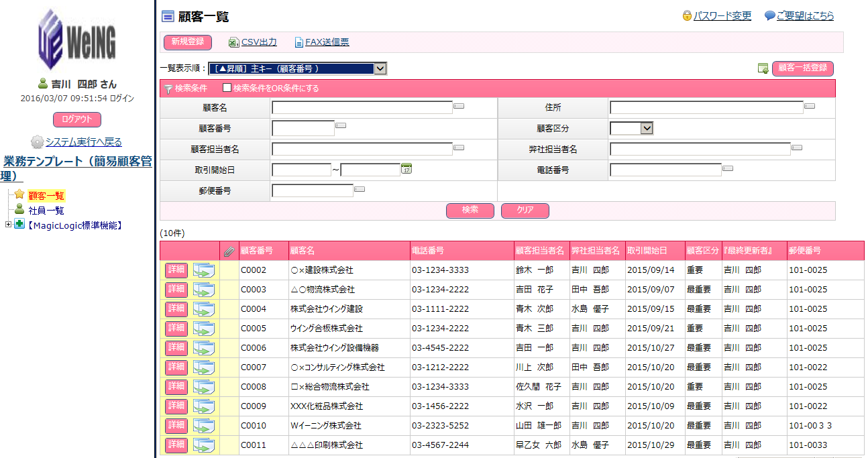
Task: Open the 顧客区分 dropdown
Action: click(x=631, y=128)
